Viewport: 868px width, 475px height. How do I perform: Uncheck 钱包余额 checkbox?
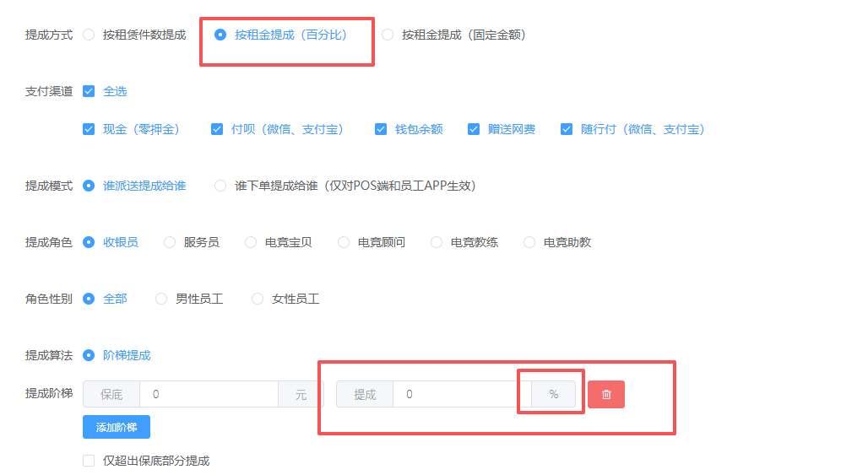tap(381, 129)
